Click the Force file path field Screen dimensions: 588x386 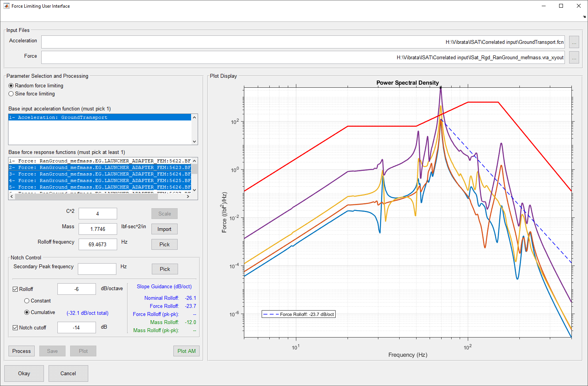(x=303, y=57)
